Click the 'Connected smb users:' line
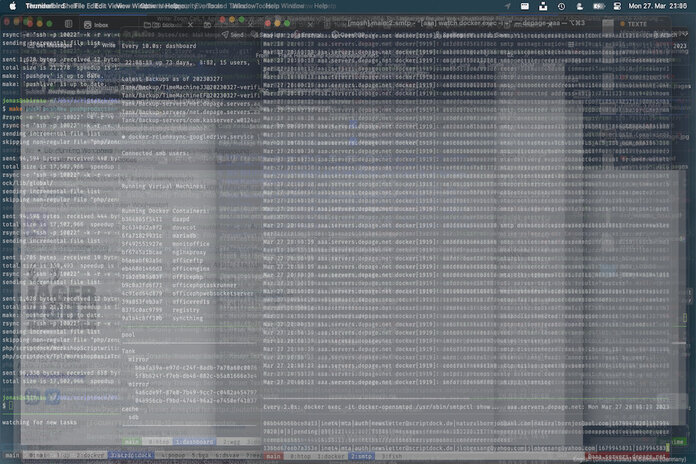Image resolution: width=696 pixels, height=464 pixels. (155, 153)
